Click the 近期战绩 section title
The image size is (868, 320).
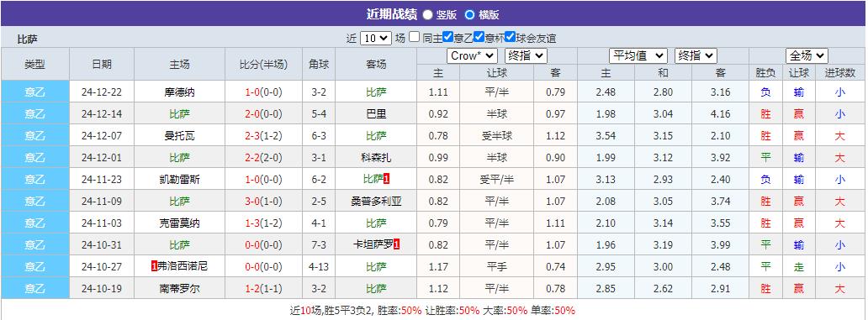coord(391,15)
